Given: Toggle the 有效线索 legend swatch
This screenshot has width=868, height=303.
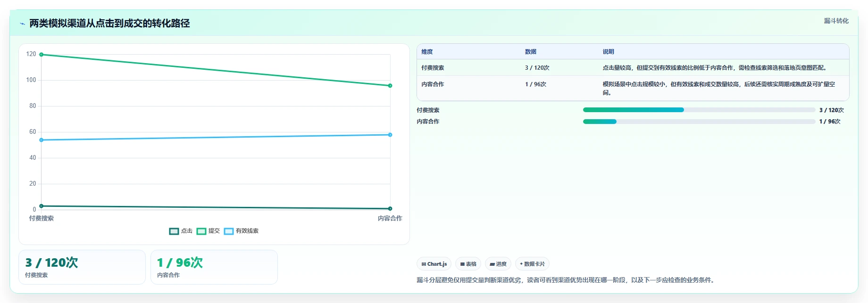Looking at the screenshot, I should (229, 231).
